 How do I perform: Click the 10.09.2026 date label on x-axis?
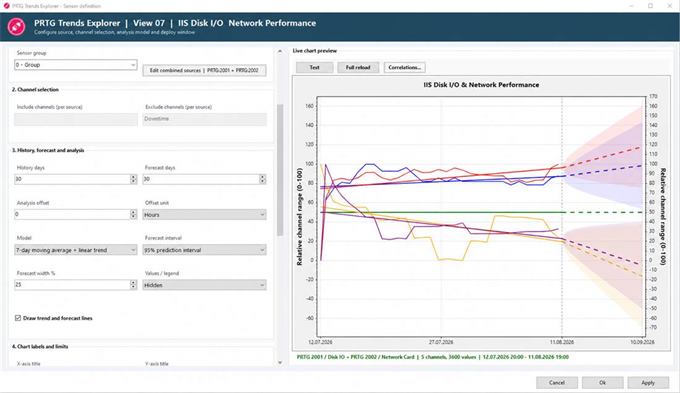[642, 342]
